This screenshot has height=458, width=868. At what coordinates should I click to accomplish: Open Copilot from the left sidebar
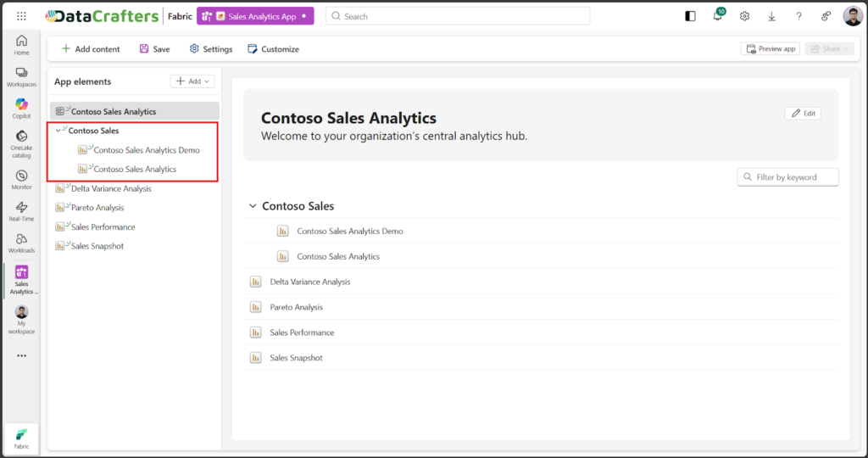pos(21,108)
